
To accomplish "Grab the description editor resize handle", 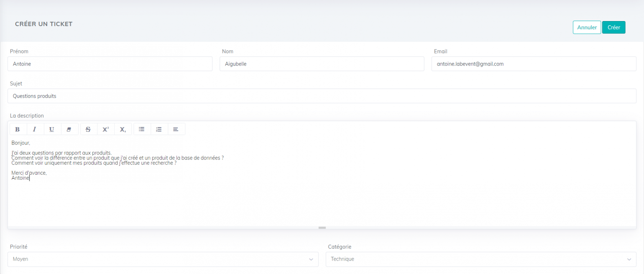I will [x=322, y=228].
